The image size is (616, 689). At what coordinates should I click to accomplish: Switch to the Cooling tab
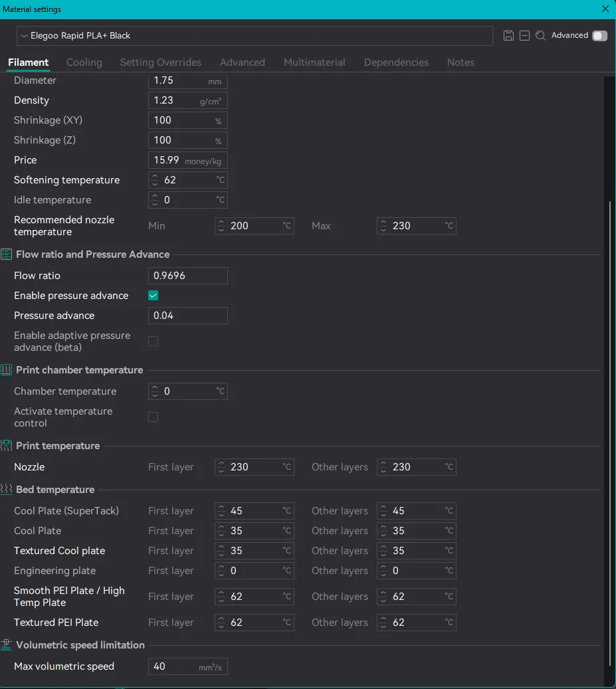coord(84,62)
